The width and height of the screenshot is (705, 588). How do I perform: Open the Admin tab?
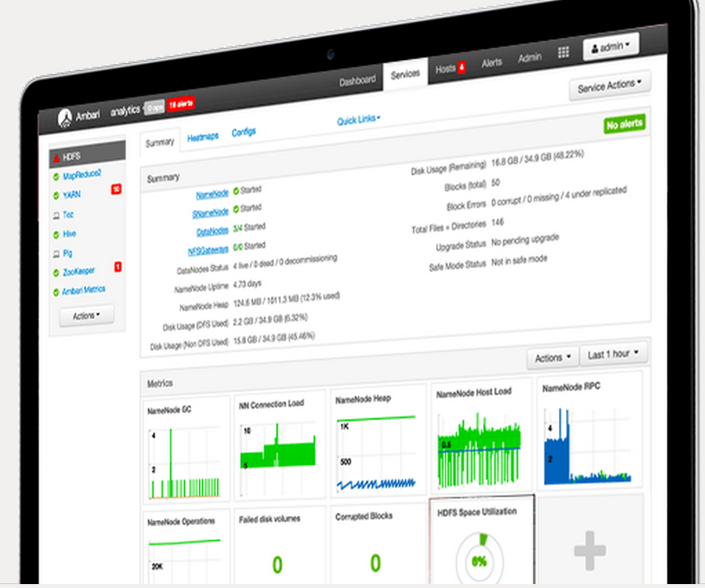[x=530, y=58]
